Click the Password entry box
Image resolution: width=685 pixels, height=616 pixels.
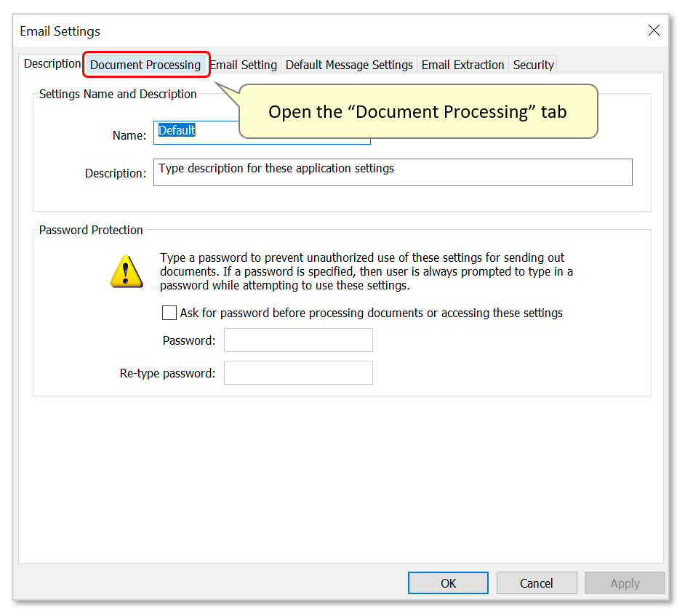tap(298, 340)
